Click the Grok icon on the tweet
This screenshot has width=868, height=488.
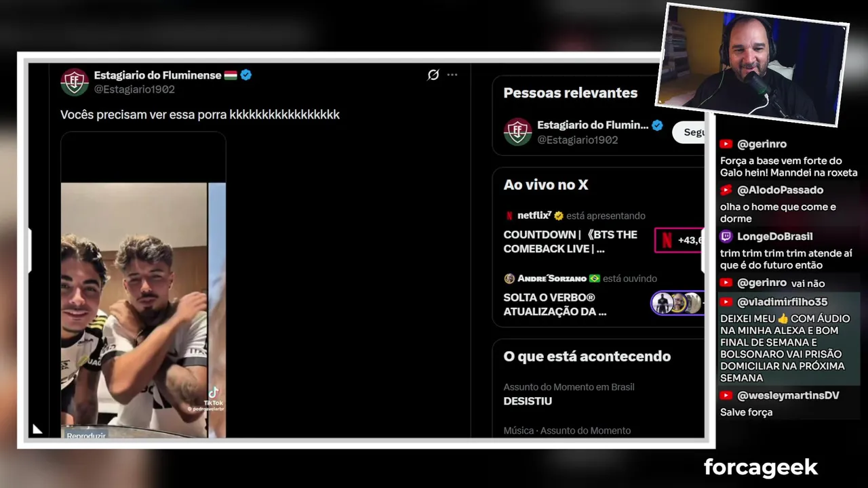(433, 75)
